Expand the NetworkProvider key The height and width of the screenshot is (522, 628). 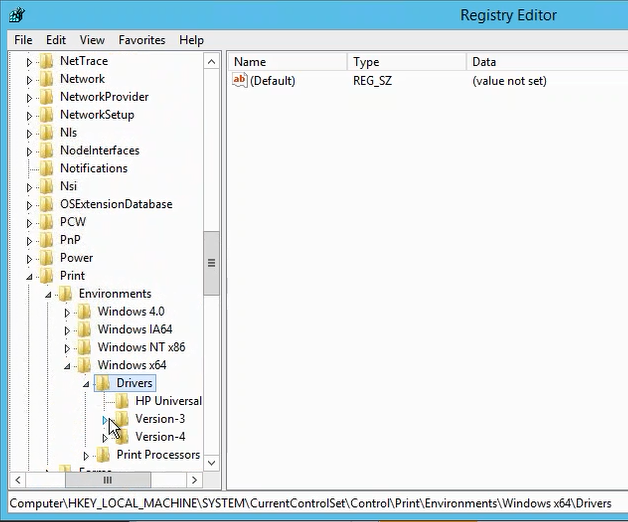click(29, 98)
